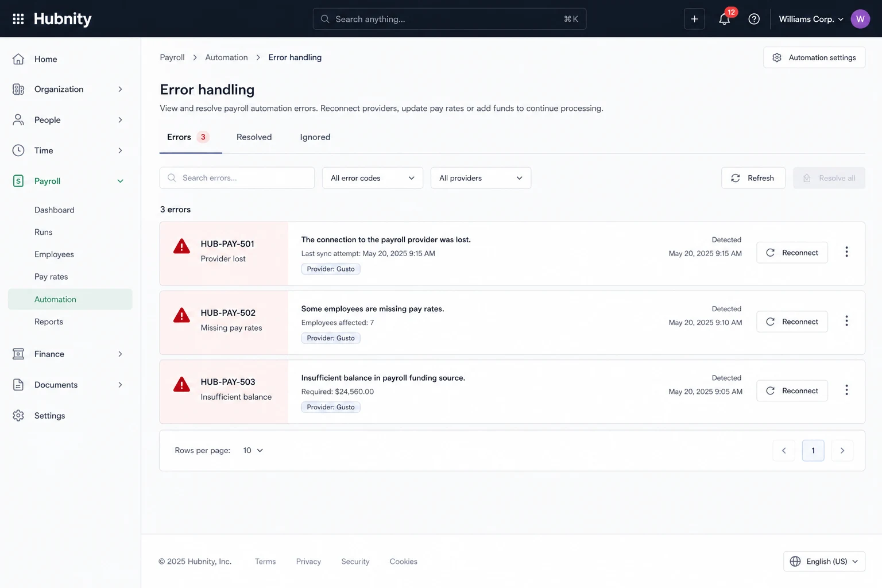
Task: Click the W user avatar
Action: (860, 19)
